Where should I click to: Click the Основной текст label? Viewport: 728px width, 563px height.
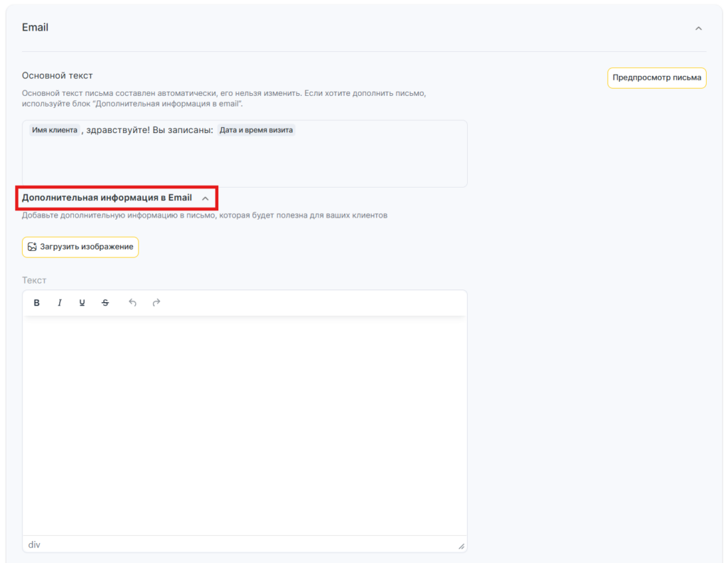(x=57, y=75)
